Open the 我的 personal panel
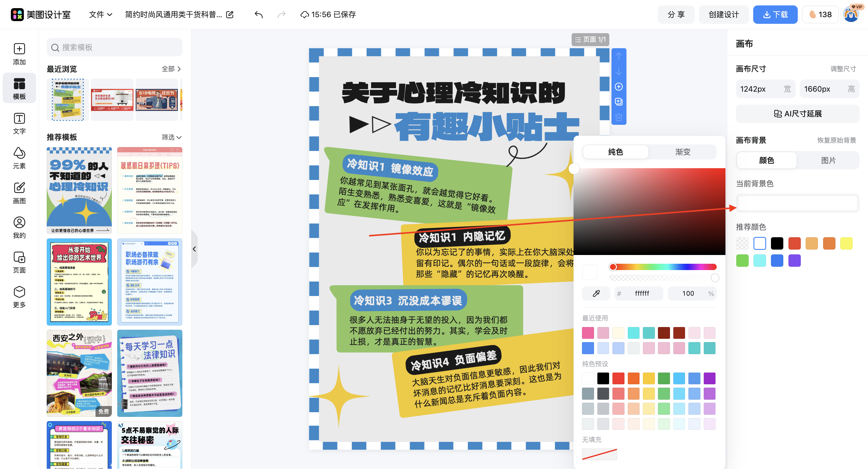The image size is (868, 469). pos(19,227)
